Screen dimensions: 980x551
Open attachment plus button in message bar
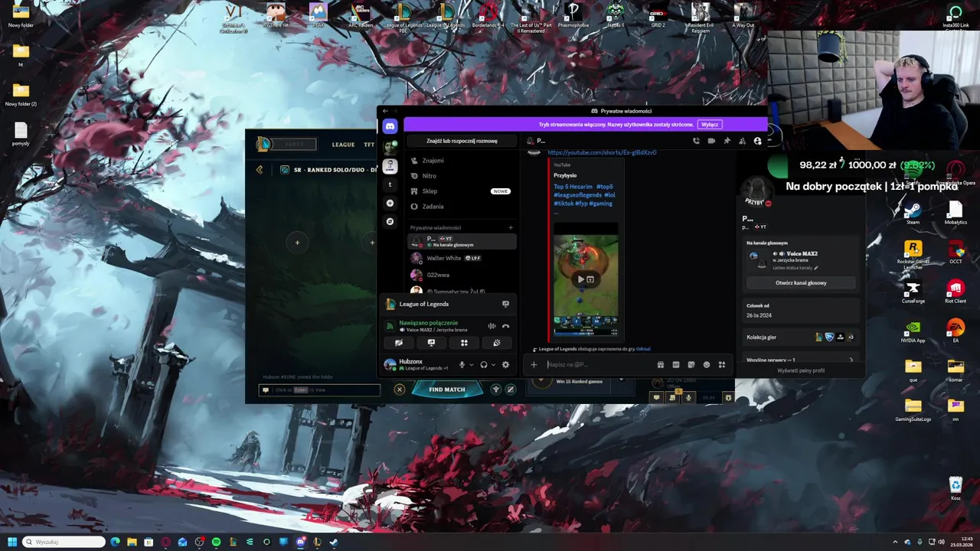534,364
